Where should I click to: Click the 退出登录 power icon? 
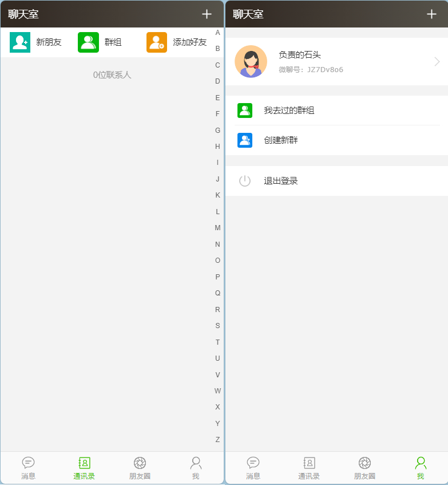point(245,181)
